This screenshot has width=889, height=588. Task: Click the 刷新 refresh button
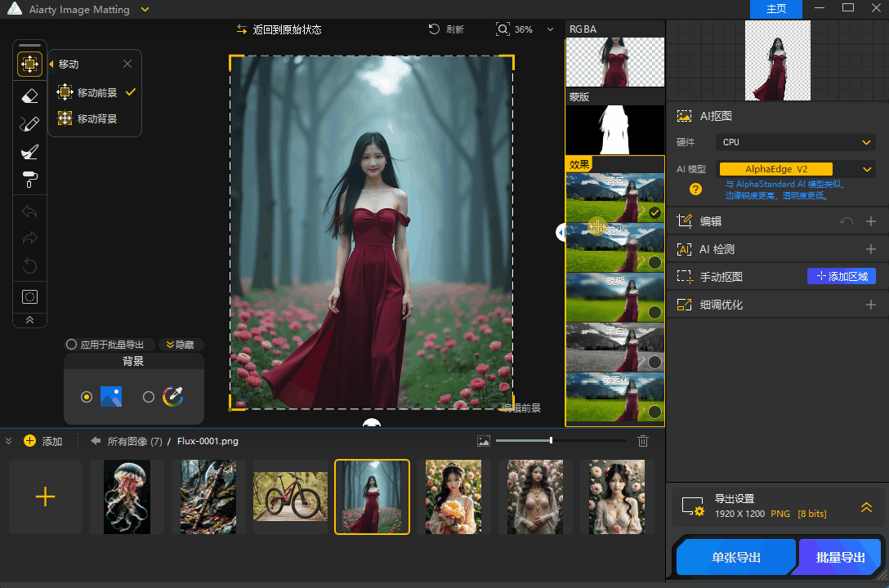[x=446, y=29]
